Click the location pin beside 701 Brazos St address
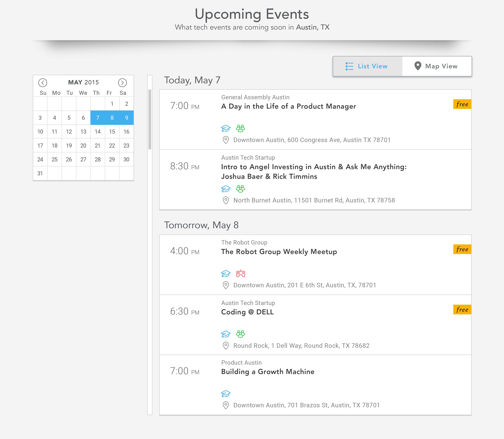504x439 pixels. pos(226,405)
